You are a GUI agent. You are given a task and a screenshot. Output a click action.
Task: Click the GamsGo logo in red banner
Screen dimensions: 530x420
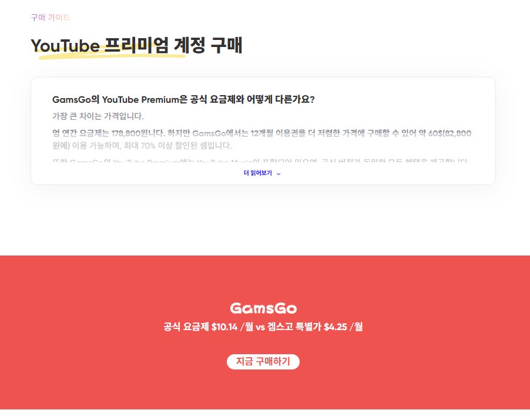pyautogui.click(x=263, y=308)
